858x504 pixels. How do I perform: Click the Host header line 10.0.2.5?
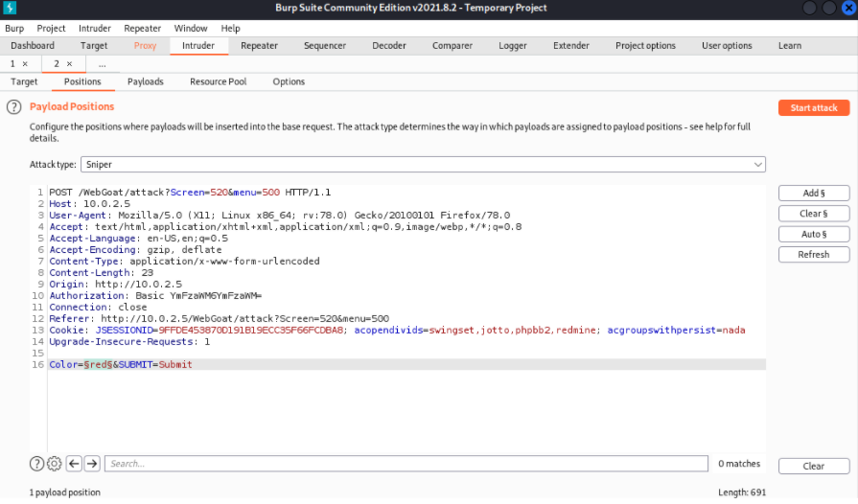coord(90,204)
